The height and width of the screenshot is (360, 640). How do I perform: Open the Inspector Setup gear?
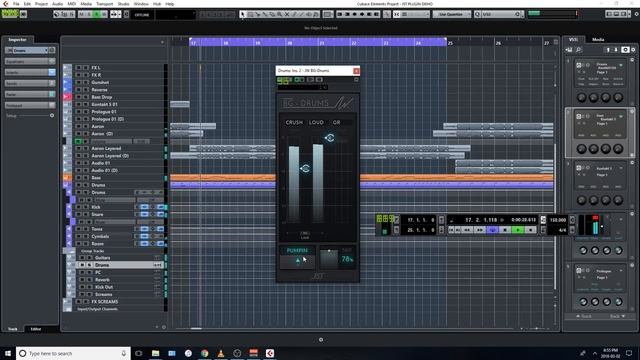[52, 116]
